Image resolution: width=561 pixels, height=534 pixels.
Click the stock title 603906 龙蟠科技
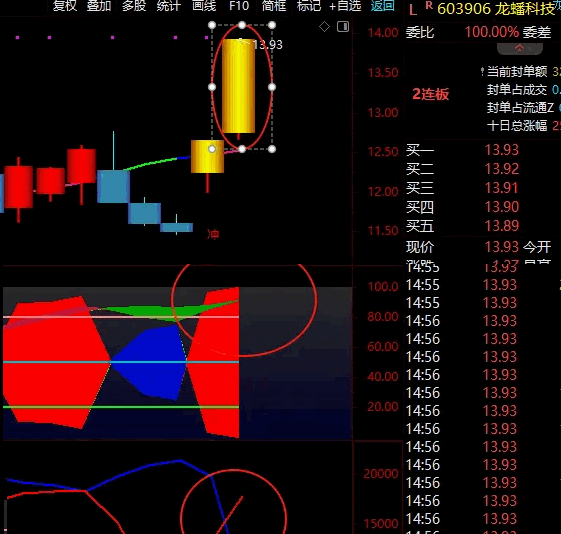pyautogui.click(x=496, y=9)
